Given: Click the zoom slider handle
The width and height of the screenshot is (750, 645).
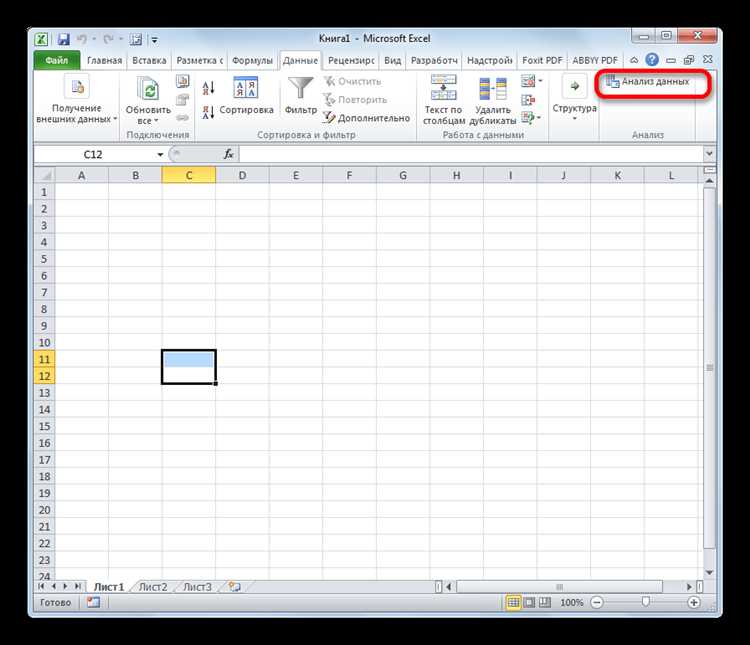Looking at the screenshot, I should tap(646, 602).
